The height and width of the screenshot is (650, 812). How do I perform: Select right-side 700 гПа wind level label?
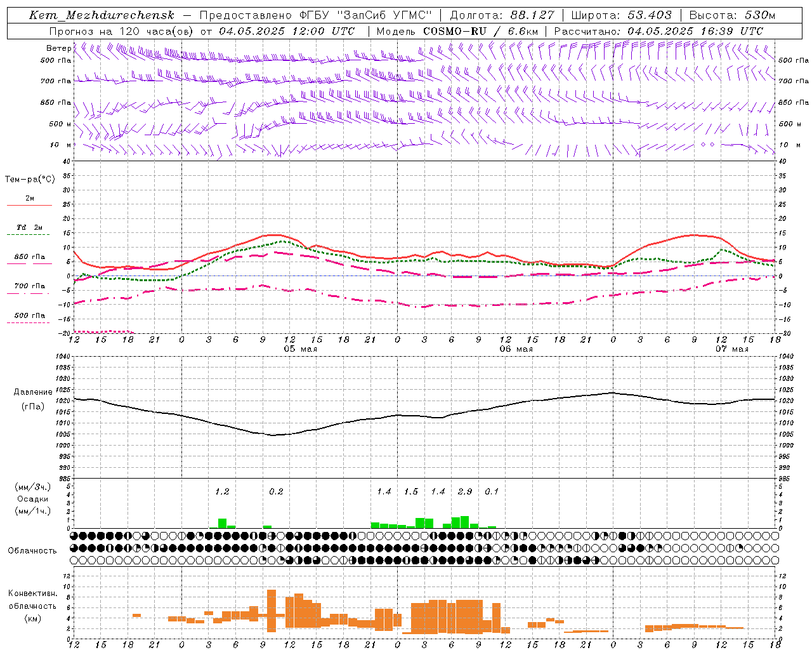coord(794,81)
